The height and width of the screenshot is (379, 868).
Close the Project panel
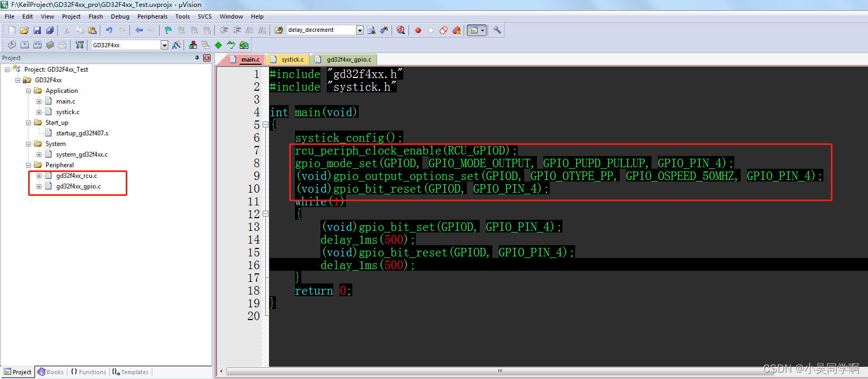207,58
